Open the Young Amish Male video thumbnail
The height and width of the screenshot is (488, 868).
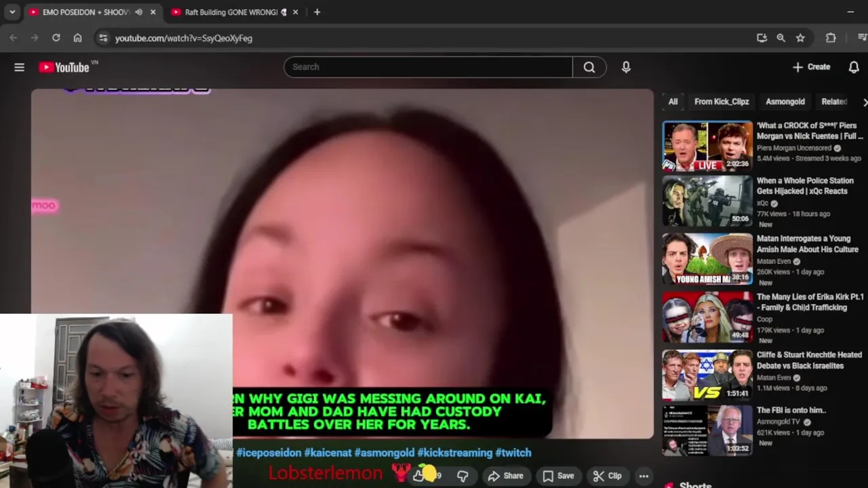point(707,259)
